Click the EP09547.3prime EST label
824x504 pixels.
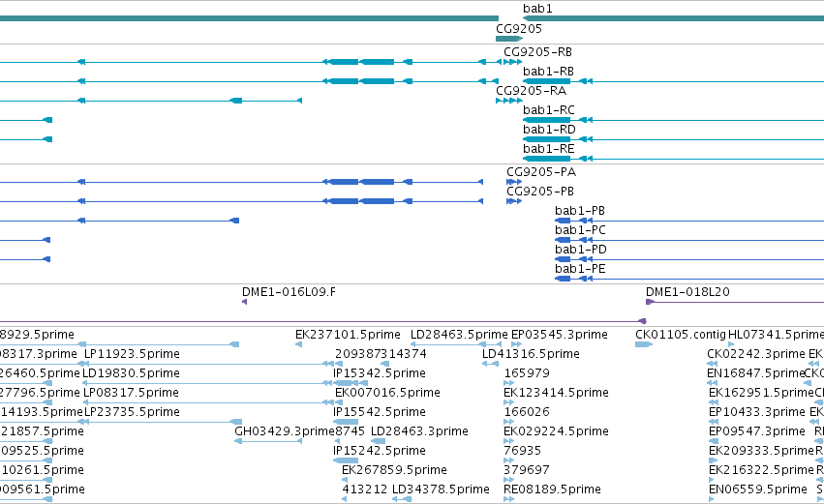pos(757,432)
